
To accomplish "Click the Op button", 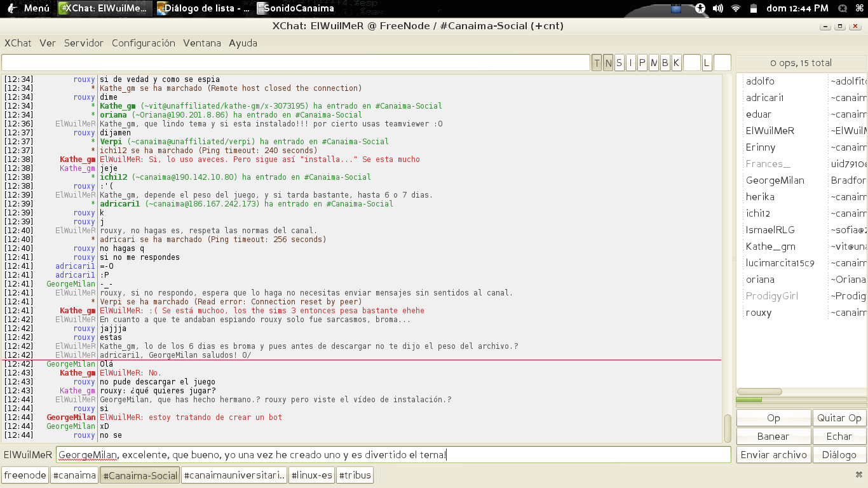I will pyautogui.click(x=773, y=418).
